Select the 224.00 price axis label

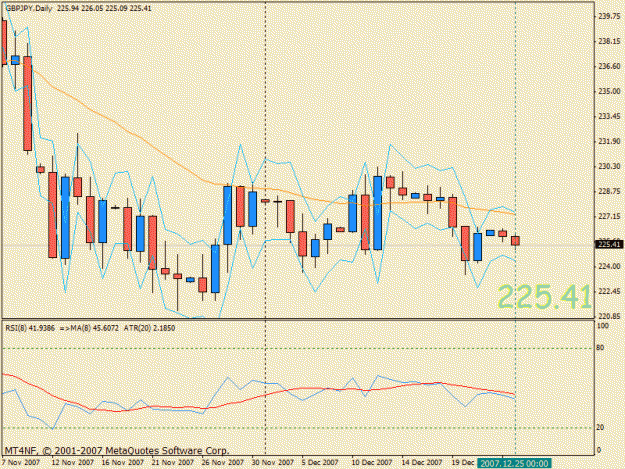[x=609, y=266]
